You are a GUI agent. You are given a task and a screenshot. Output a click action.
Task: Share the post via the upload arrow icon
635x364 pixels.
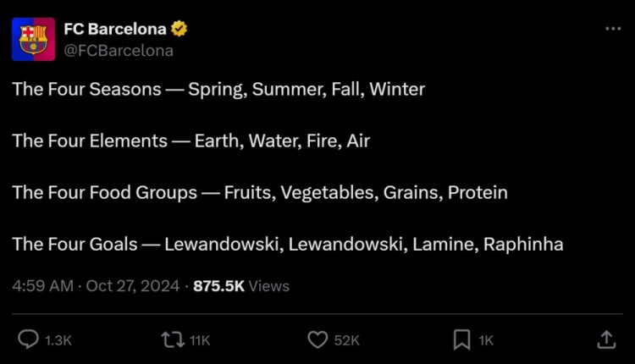606,339
